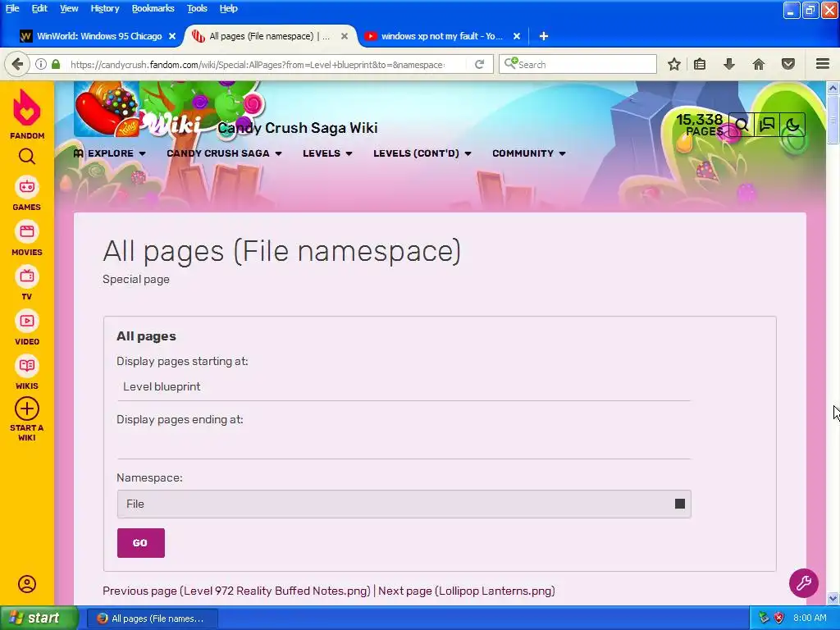Expand the Levels (Cont'd) dropdown
840x630 pixels.
[422, 153]
